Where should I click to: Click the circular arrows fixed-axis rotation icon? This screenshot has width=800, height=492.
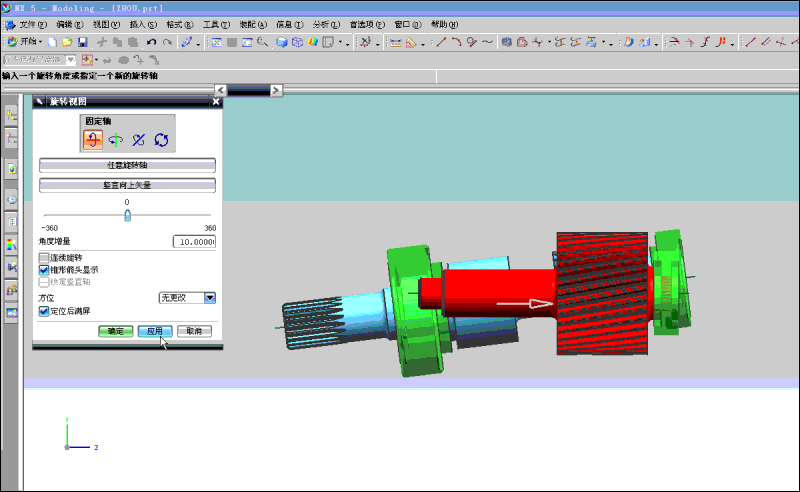coord(161,139)
